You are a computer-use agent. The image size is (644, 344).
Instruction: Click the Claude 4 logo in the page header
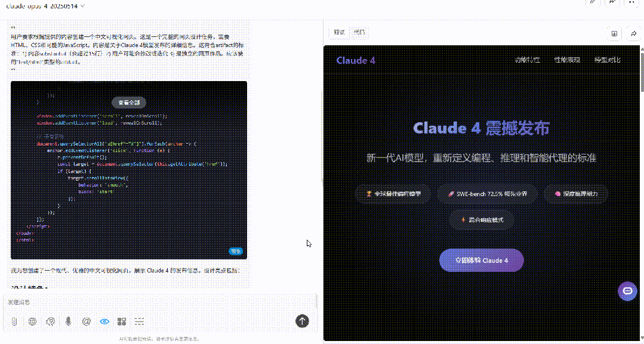pos(356,60)
